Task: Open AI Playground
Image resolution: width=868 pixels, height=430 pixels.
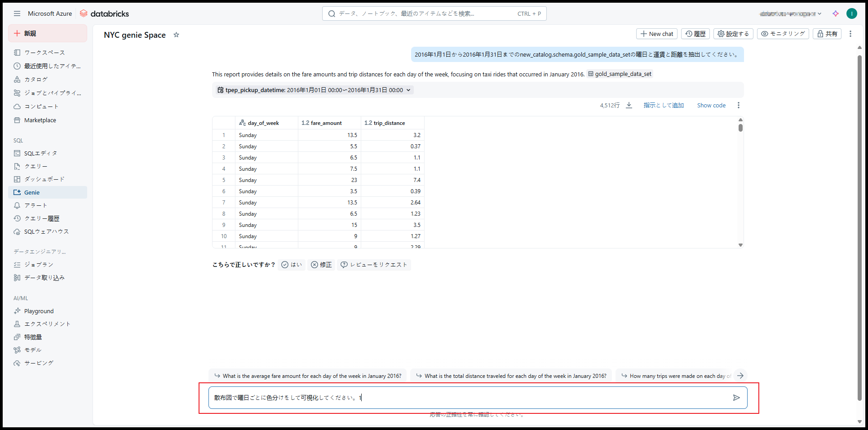Action: point(48,311)
